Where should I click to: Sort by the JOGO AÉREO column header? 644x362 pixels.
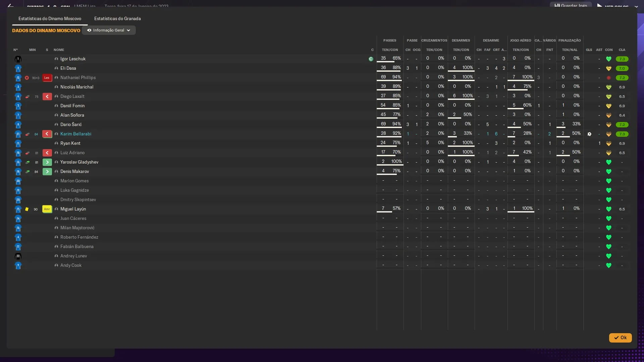521,41
